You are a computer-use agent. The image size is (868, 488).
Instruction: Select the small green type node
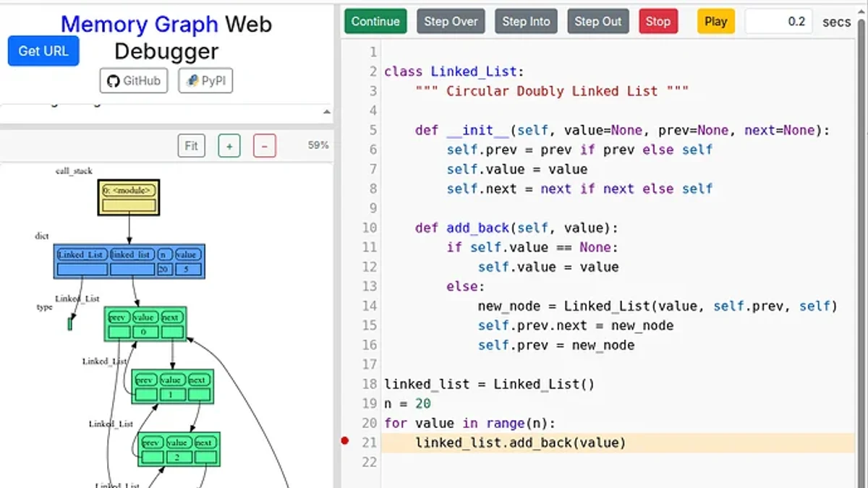pyautogui.click(x=70, y=324)
